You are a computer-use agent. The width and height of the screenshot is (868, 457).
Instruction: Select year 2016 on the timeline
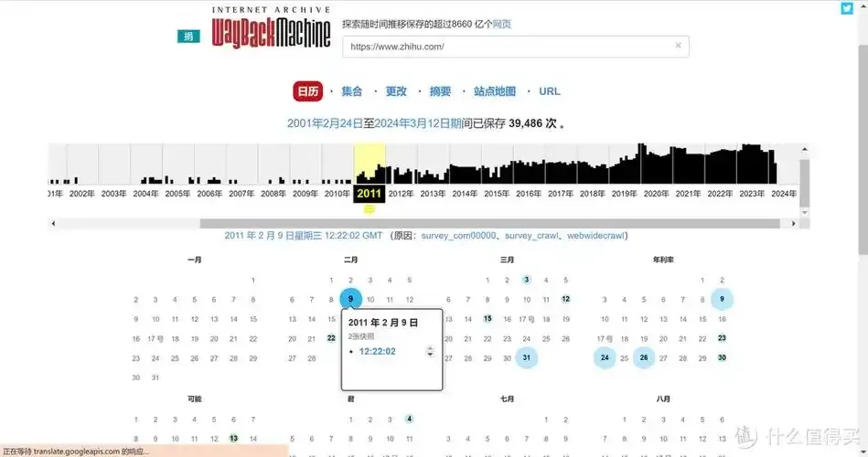[x=529, y=194]
